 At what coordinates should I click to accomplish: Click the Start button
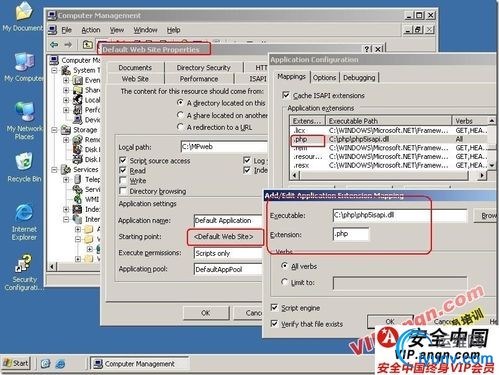16,363
